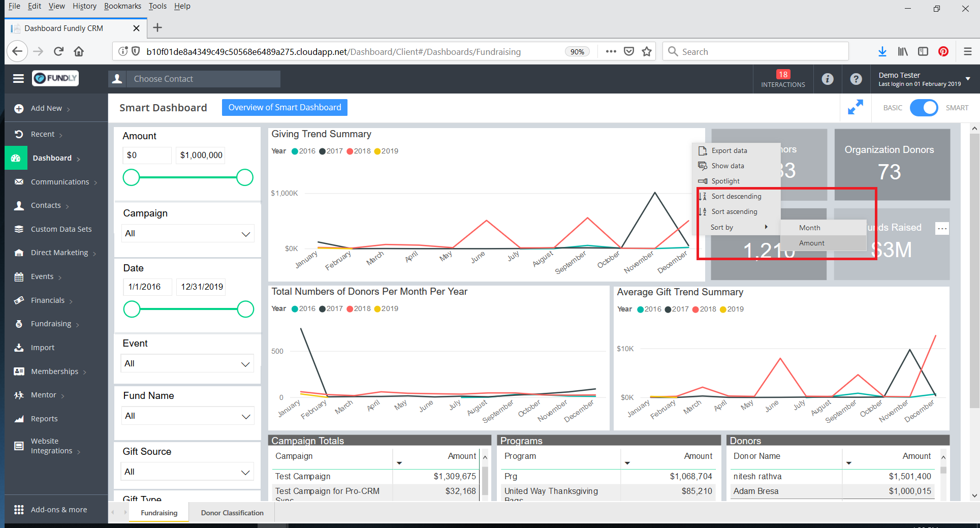This screenshot has width=980, height=528.
Task: Click the Amount slider right handle
Action: click(245, 177)
